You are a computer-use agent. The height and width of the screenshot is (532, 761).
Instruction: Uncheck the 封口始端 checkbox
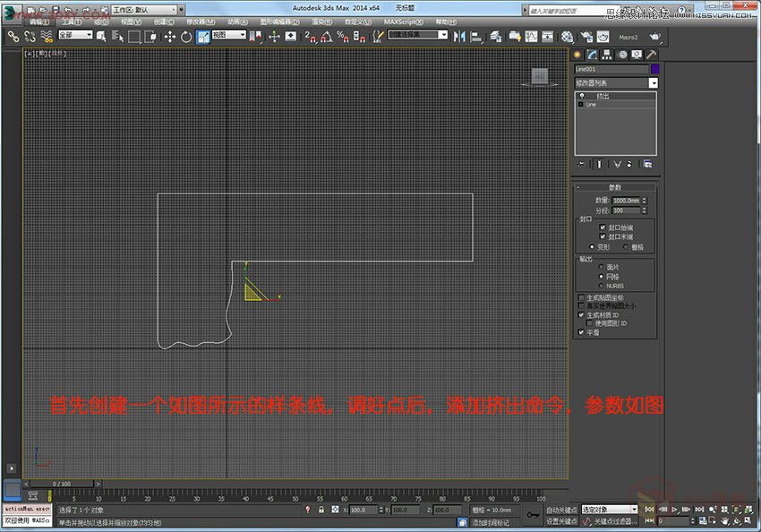click(602, 227)
